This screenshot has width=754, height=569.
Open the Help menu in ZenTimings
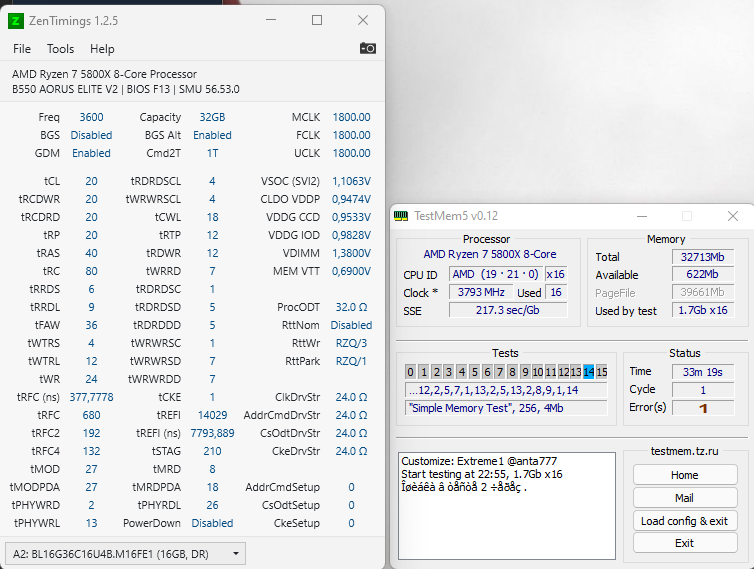click(x=102, y=49)
